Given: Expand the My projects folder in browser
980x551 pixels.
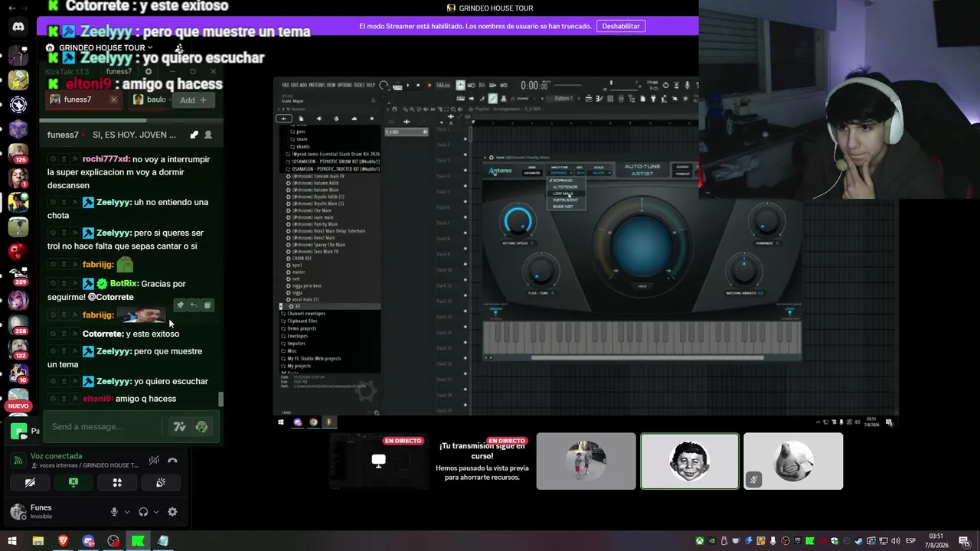Looking at the screenshot, I should pos(299,366).
